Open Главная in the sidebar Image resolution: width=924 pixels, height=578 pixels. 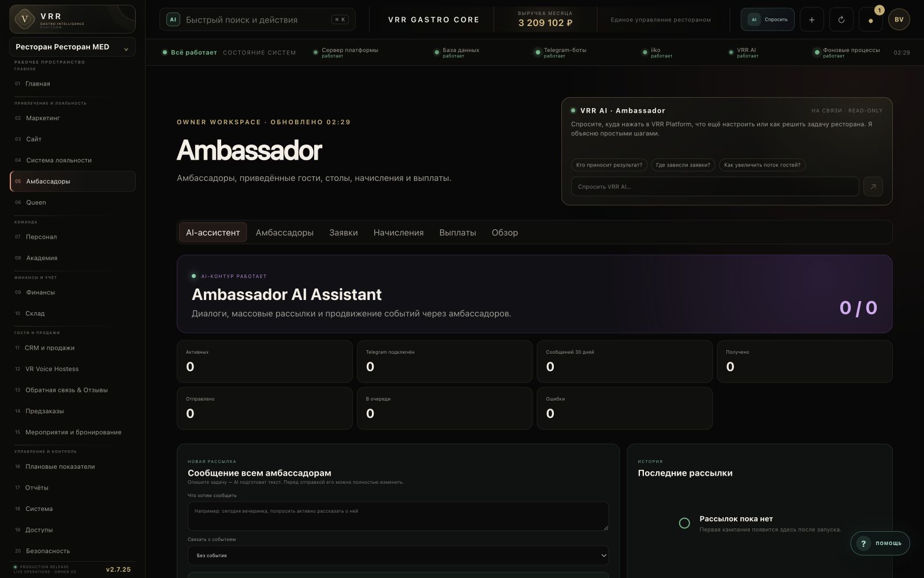click(x=73, y=84)
